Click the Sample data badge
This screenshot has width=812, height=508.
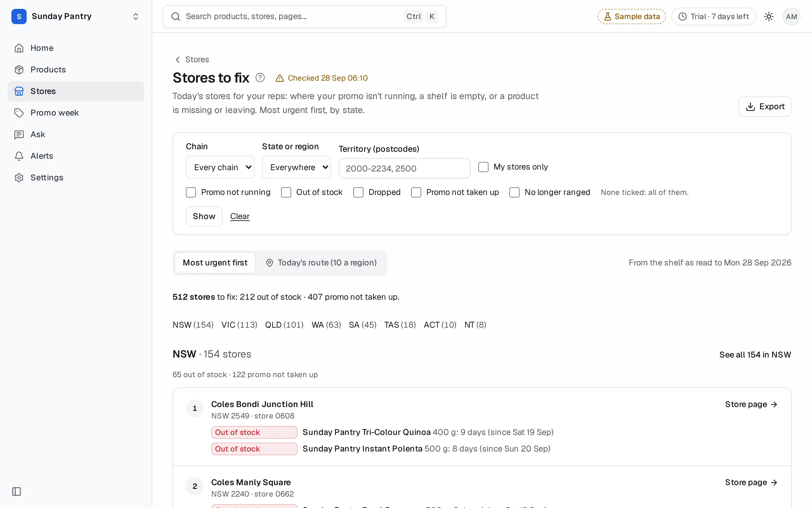(x=632, y=17)
